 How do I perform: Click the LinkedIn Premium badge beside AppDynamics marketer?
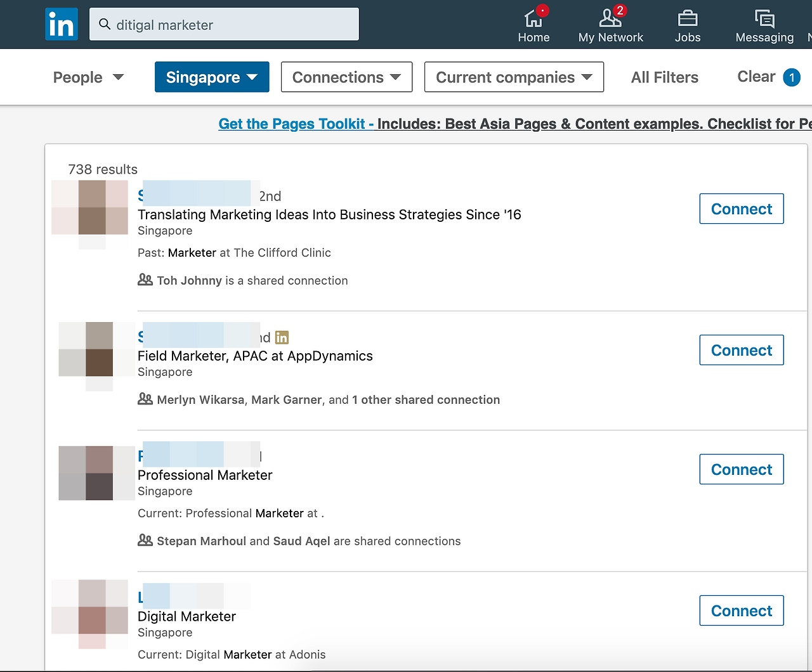click(x=282, y=337)
